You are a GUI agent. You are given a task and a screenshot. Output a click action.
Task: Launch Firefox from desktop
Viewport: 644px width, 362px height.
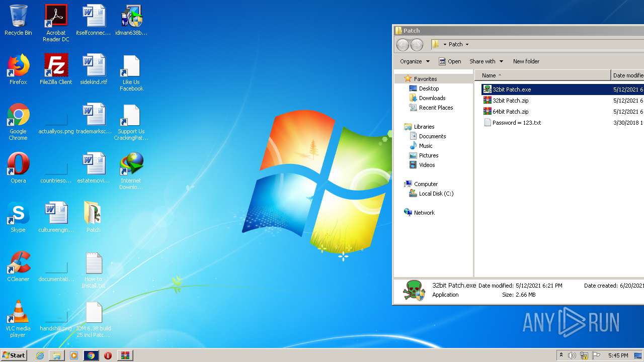[18, 69]
